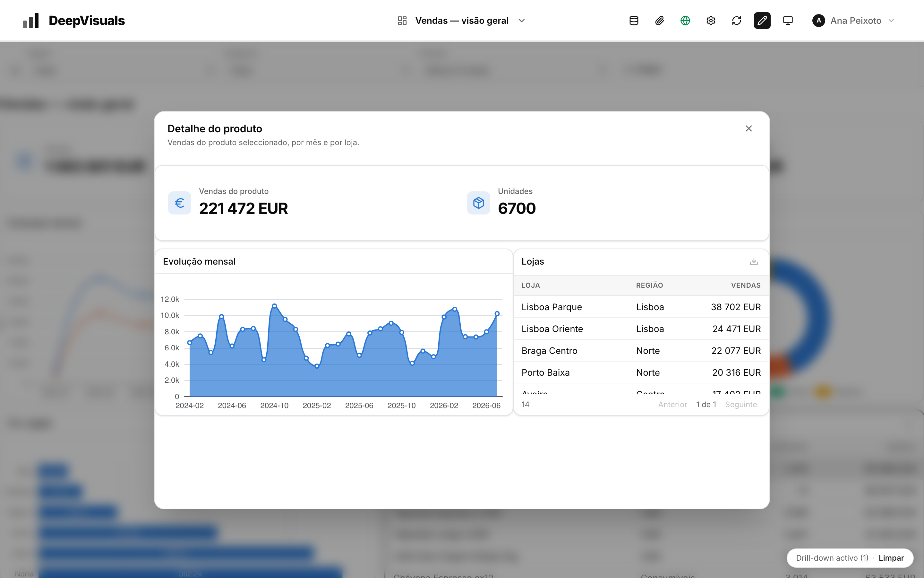Click the monitor presentation mode icon
The width and height of the screenshot is (924, 578).
[x=788, y=21]
